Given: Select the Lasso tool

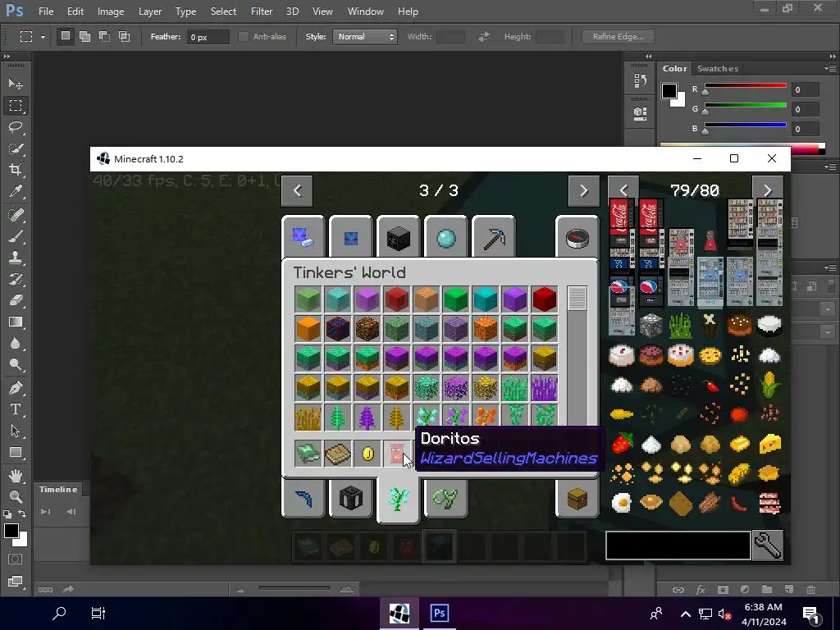Looking at the screenshot, I should pos(16,127).
